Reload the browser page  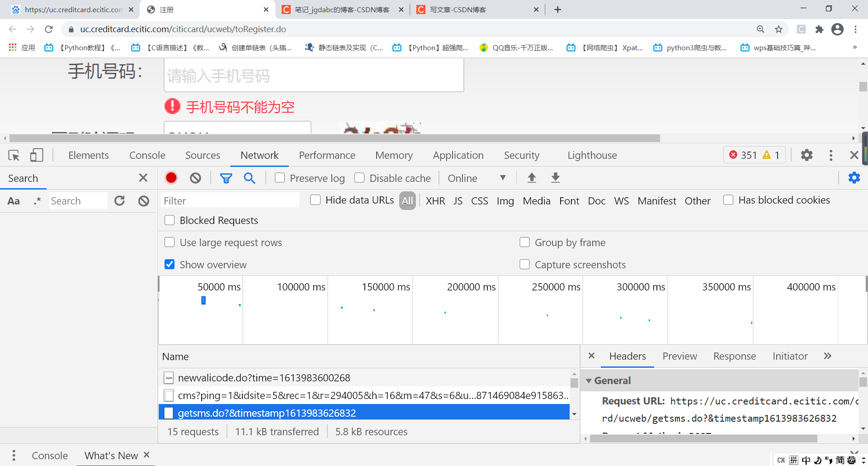tap(49, 29)
